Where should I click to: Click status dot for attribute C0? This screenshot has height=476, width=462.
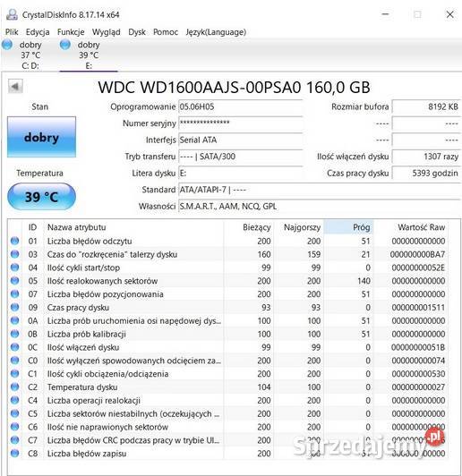coord(14,361)
